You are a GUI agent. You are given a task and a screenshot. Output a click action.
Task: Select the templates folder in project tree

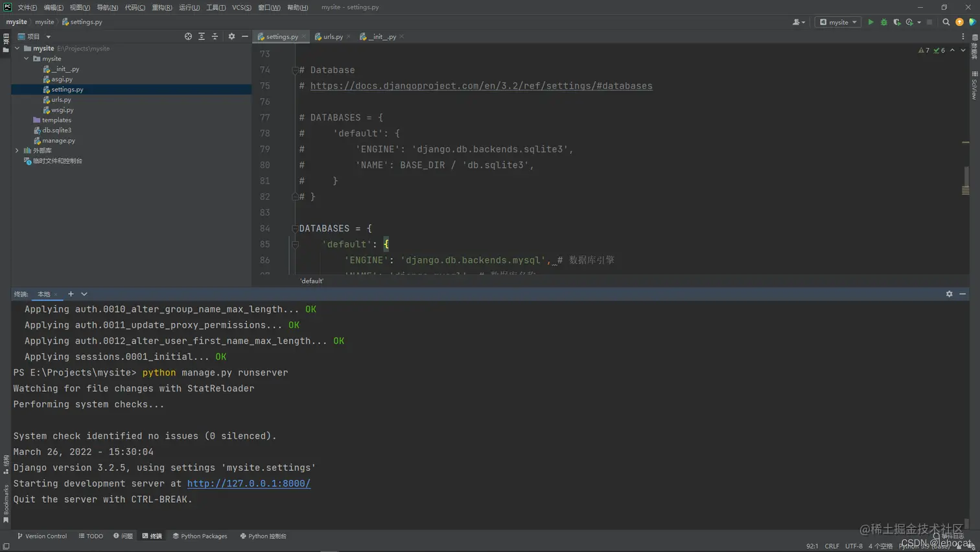[52, 120]
